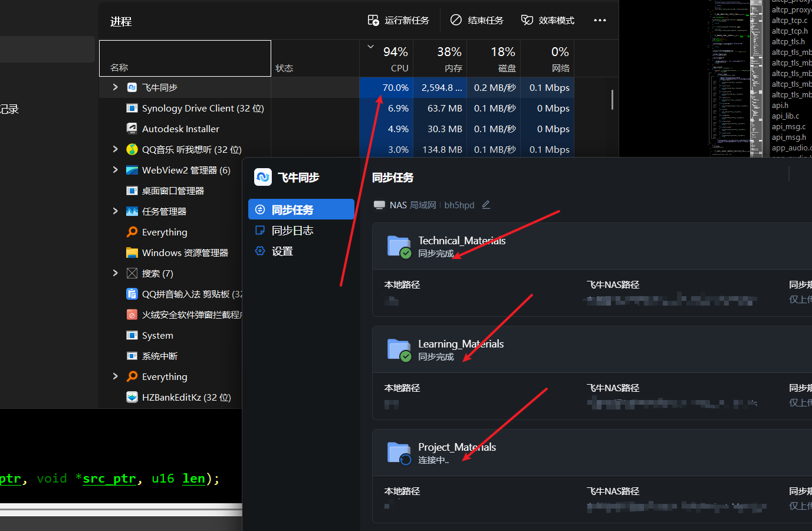Expand the QQ音乐 process group
This screenshot has height=531, width=812.
[115, 149]
